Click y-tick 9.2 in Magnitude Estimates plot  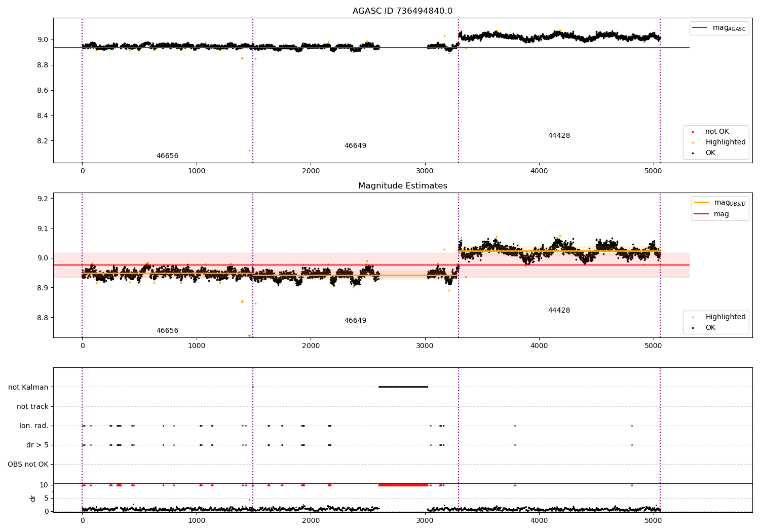pos(42,199)
